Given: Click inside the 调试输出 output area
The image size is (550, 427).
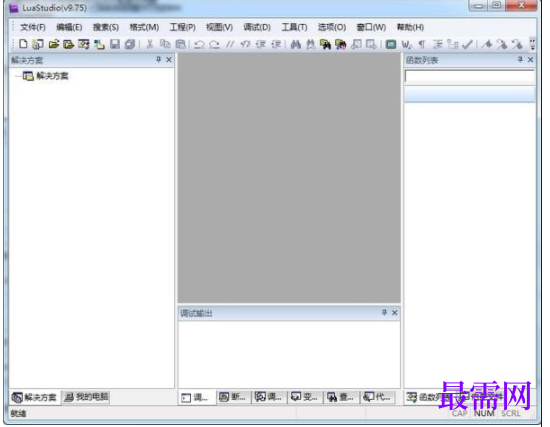Looking at the screenshot, I should coord(289,354).
